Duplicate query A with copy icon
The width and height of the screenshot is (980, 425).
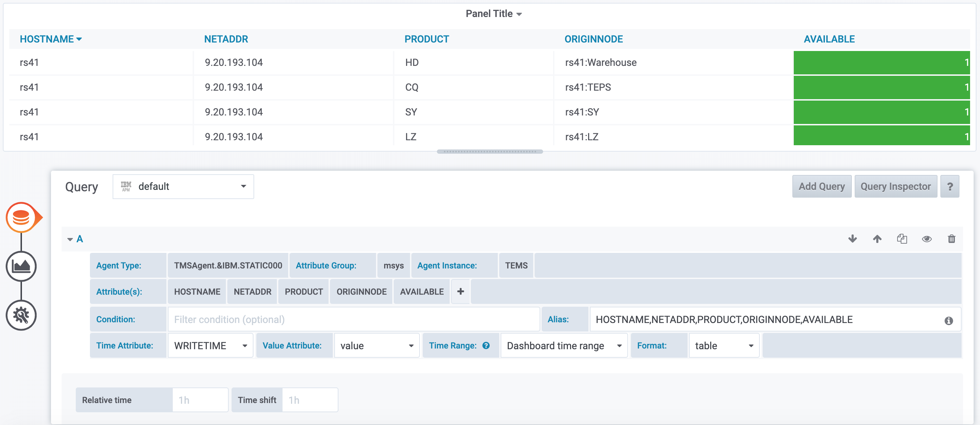click(x=902, y=239)
